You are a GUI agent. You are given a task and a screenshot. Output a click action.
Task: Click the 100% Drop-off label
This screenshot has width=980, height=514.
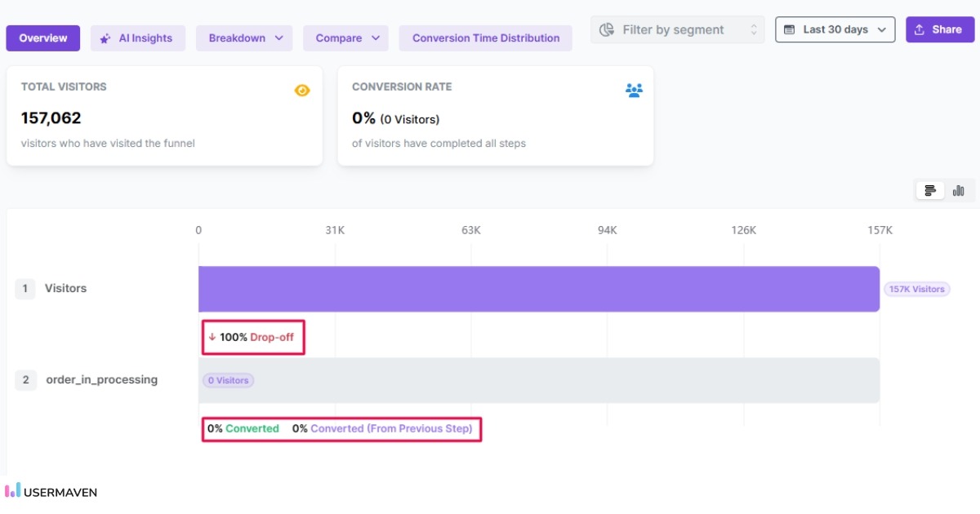(x=253, y=336)
